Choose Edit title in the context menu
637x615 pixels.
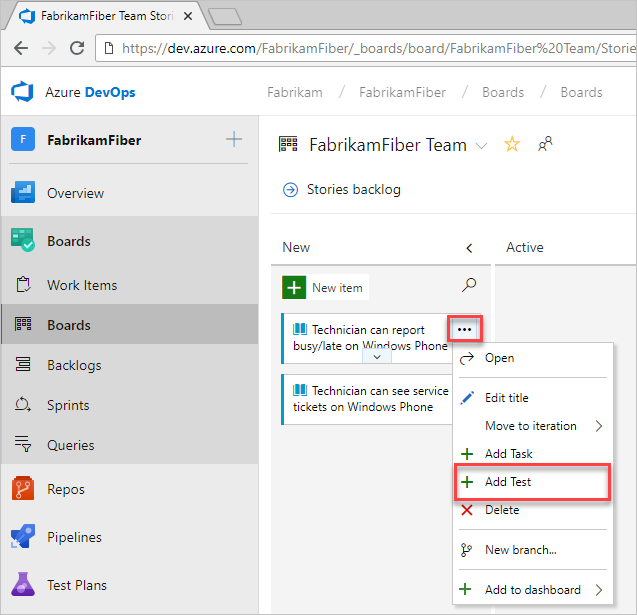(x=533, y=398)
